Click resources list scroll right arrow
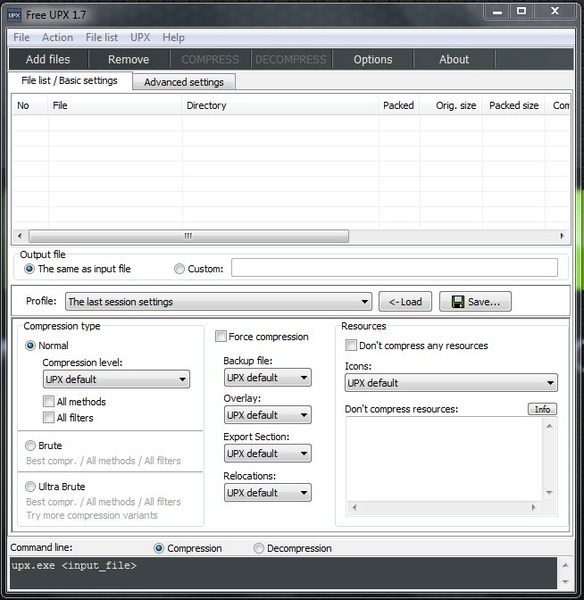The height and width of the screenshot is (600, 584). [x=533, y=508]
